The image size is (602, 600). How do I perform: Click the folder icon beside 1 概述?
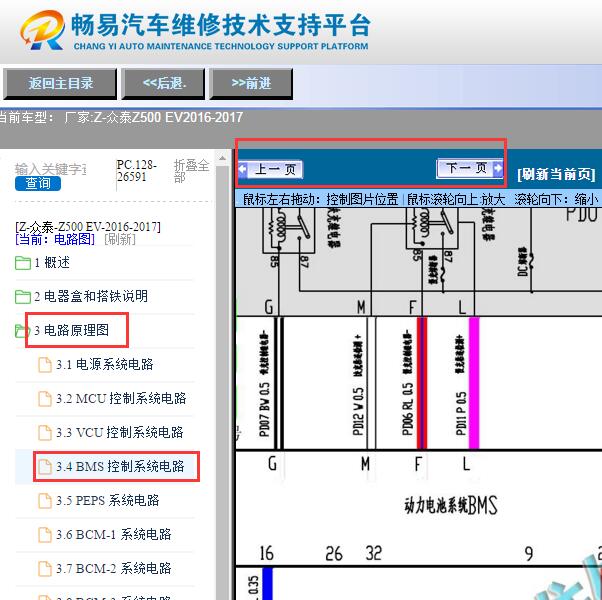tap(23, 263)
